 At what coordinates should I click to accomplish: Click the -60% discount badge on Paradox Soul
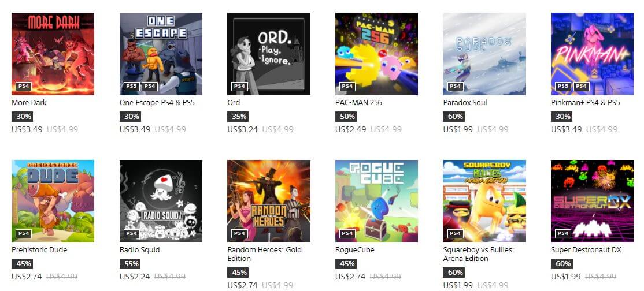[453, 117]
